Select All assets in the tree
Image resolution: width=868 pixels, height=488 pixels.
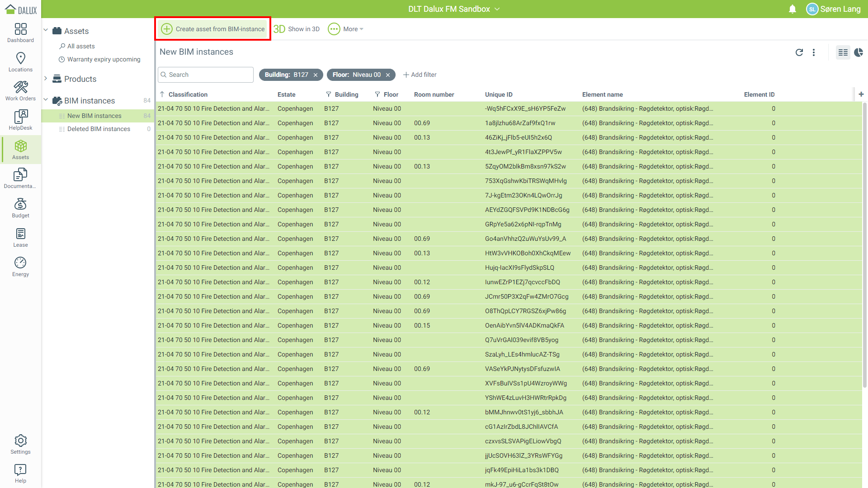pyautogui.click(x=81, y=46)
